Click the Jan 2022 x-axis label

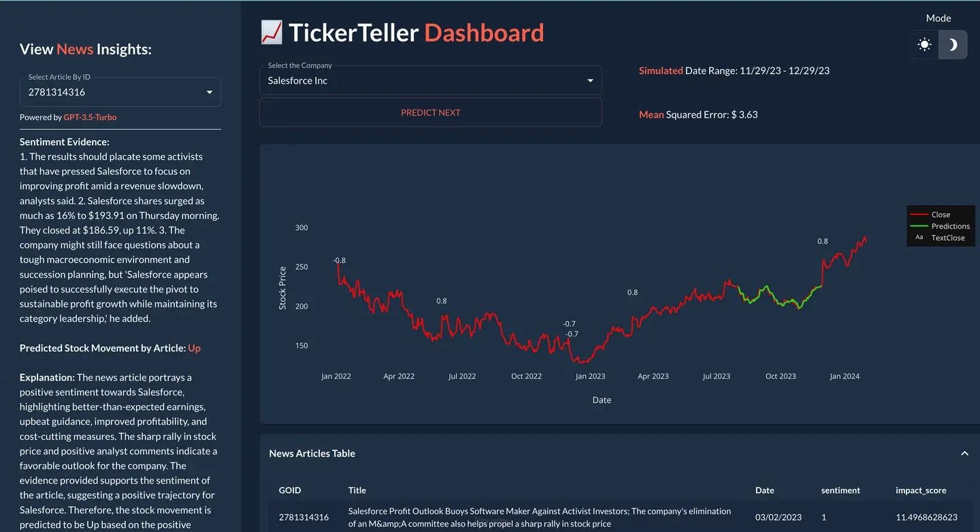tap(336, 376)
